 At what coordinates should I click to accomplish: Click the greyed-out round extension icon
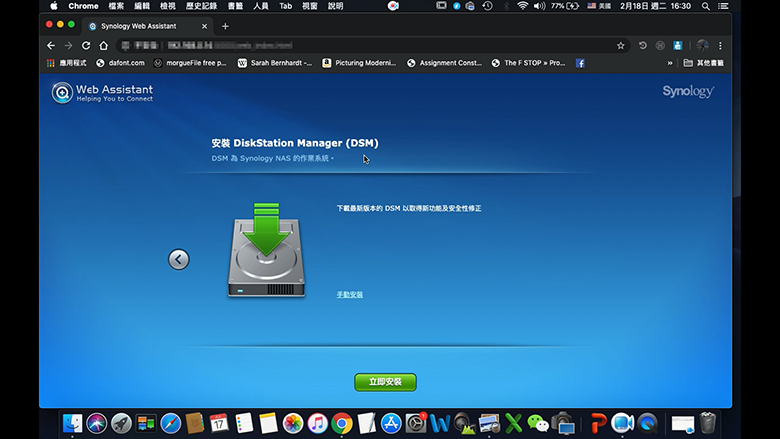click(660, 46)
